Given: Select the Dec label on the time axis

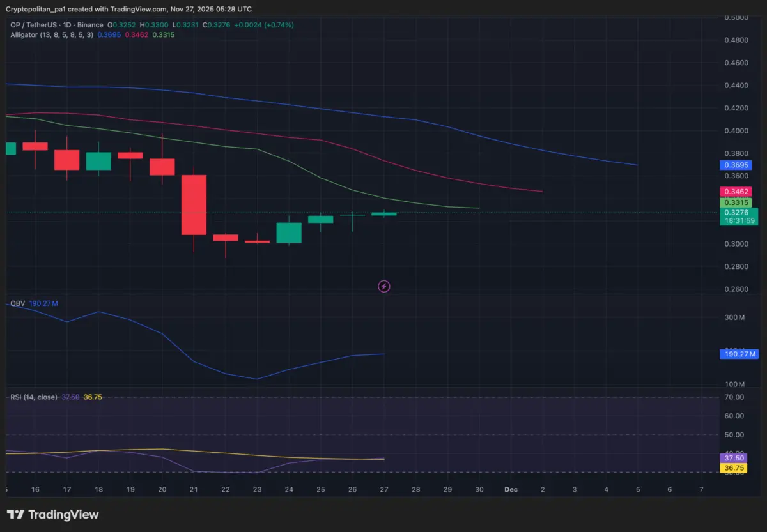Looking at the screenshot, I should (511, 489).
